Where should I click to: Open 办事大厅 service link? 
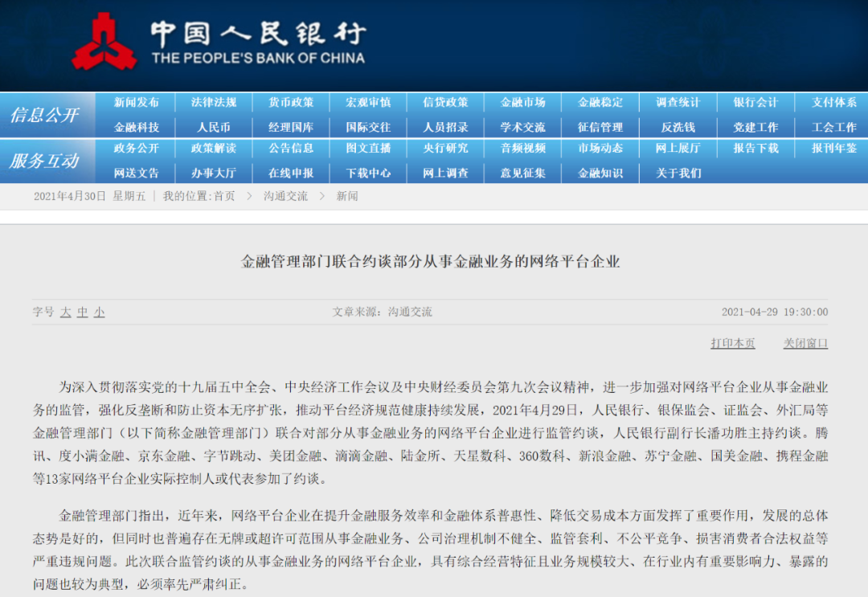pyautogui.click(x=214, y=174)
